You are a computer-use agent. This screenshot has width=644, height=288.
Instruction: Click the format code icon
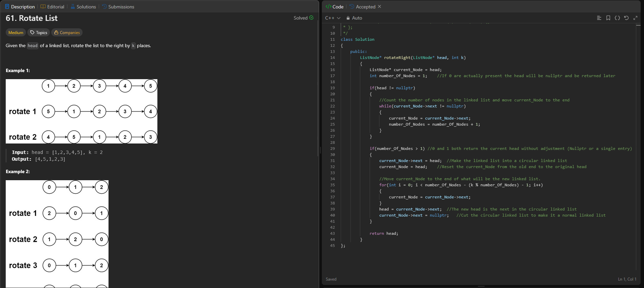tap(599, 18)
